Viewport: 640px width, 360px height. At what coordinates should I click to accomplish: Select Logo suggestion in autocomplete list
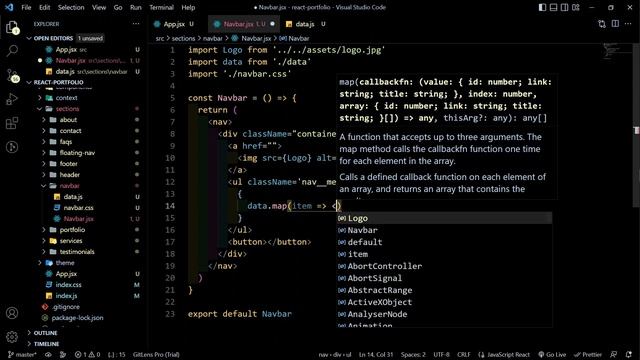pos(444,218)
